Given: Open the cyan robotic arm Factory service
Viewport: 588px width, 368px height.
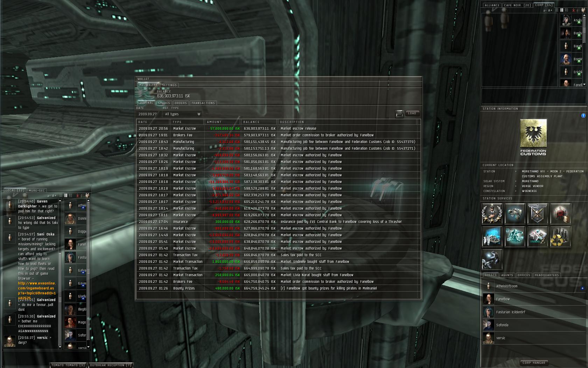Looking at the screenshot, I should tap(515, 236).
